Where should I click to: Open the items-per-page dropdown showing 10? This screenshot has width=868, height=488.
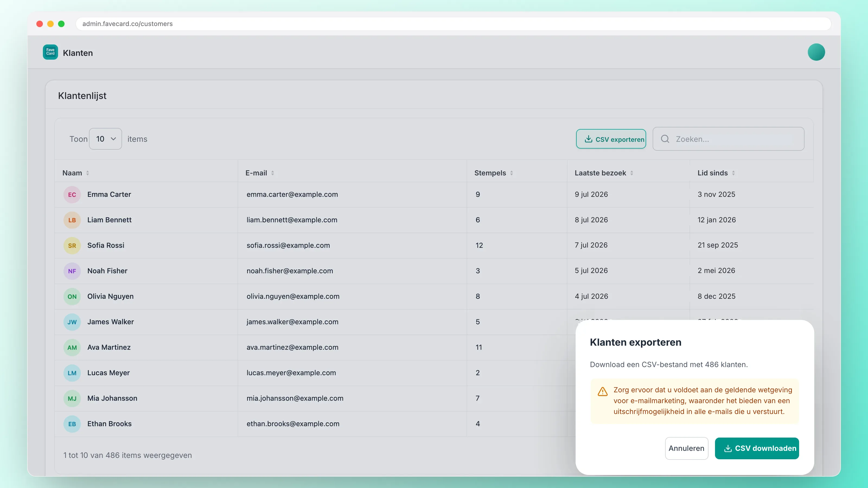tap(106, 139)
